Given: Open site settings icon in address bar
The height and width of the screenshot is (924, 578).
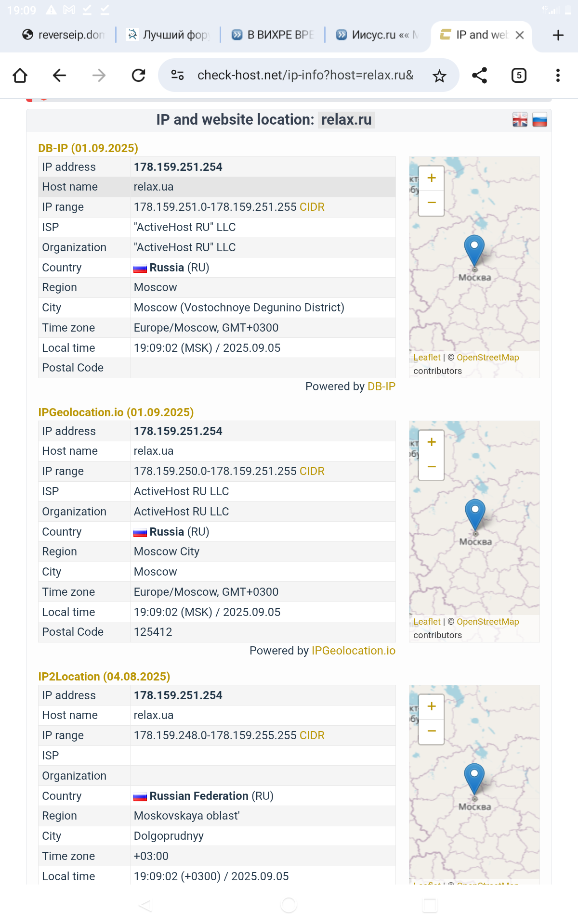Looking at the screenshot, I should 178,75.
